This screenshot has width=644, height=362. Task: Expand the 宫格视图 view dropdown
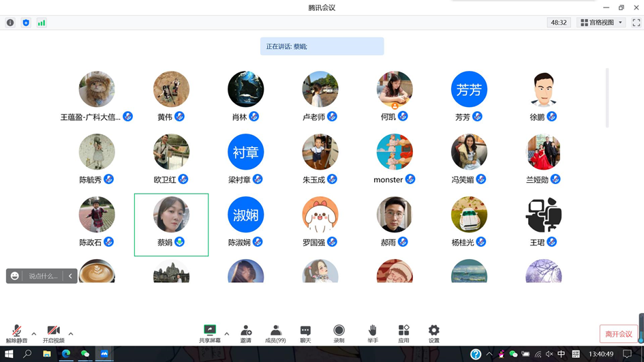[x=601, y=22]
